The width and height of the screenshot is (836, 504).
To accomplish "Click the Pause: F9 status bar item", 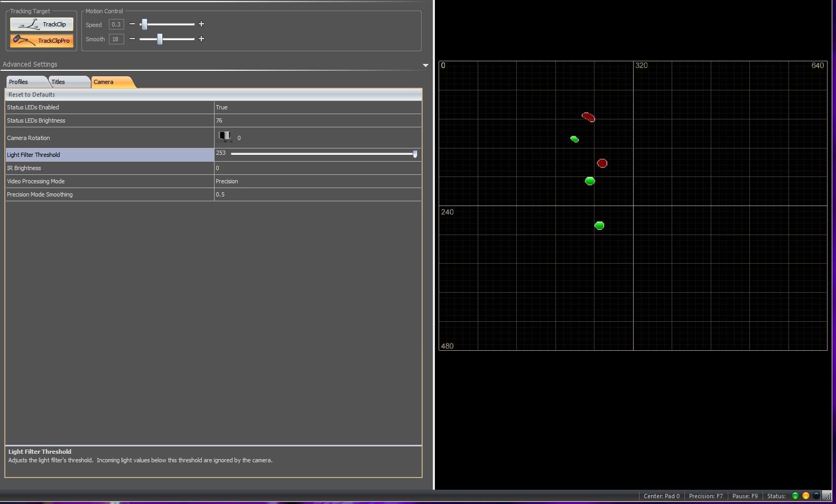I will click(x=745, y=496).
